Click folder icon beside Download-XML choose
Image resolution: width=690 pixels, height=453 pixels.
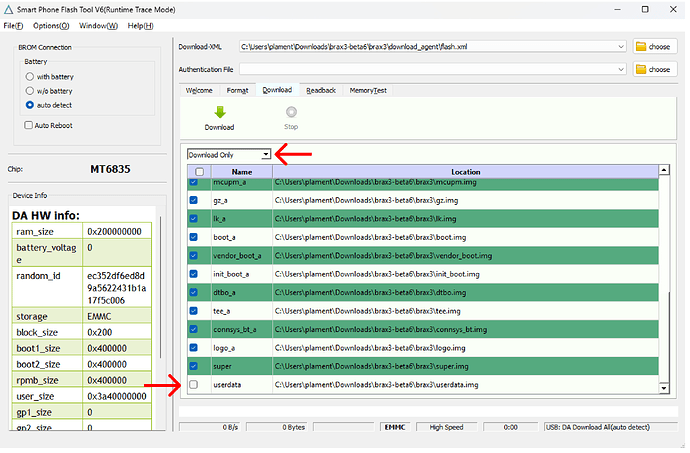pyautogui.click(x=641, y=47)
